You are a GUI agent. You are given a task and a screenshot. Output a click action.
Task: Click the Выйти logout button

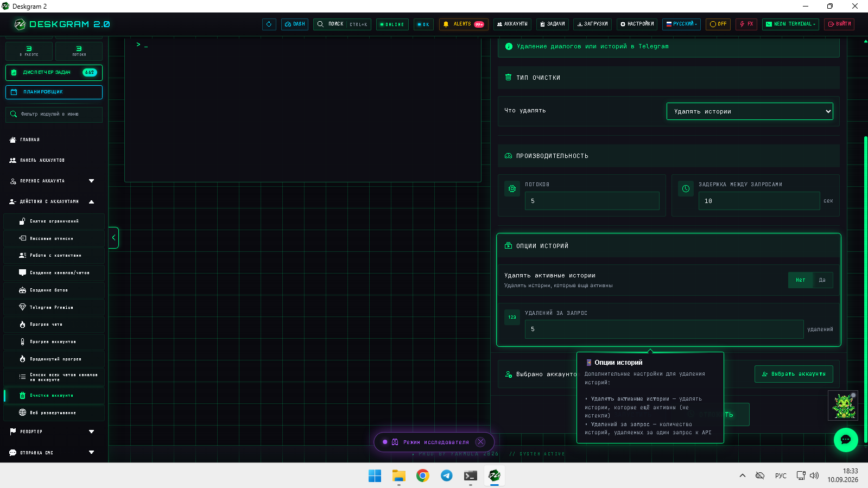click(839, 24)
